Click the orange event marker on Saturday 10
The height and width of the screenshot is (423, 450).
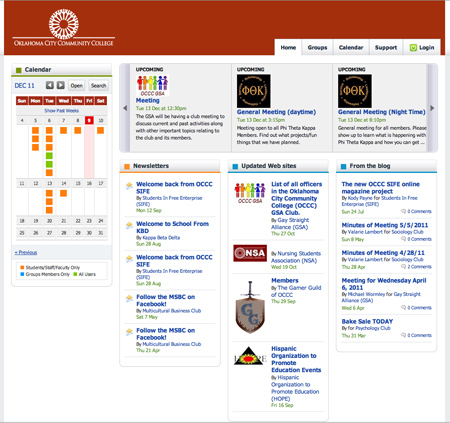coord(100,130)
